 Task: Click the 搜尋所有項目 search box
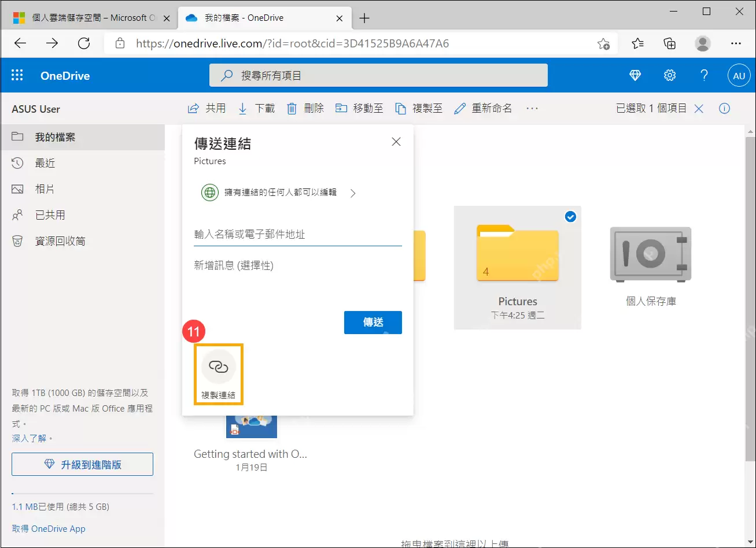378,75
